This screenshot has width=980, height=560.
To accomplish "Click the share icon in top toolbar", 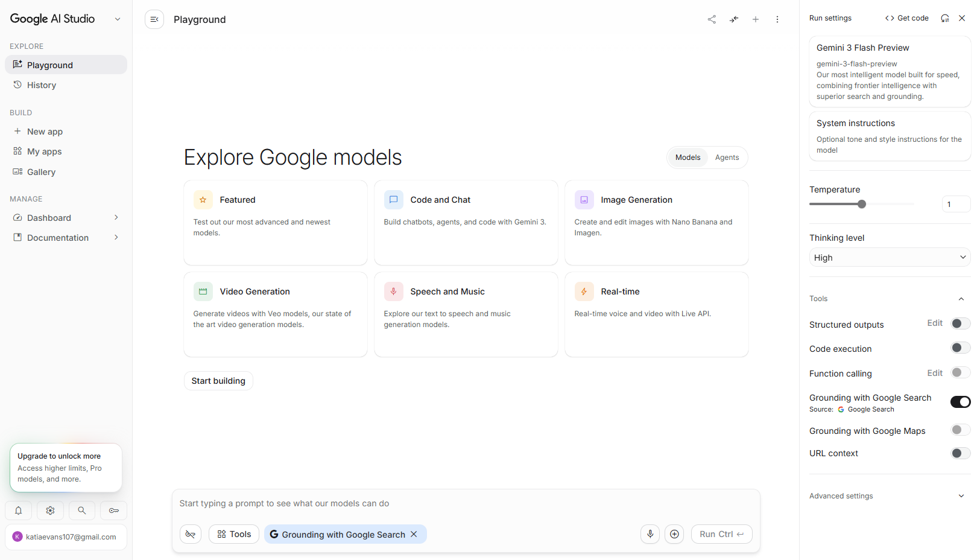I will [x=712, y=19].
